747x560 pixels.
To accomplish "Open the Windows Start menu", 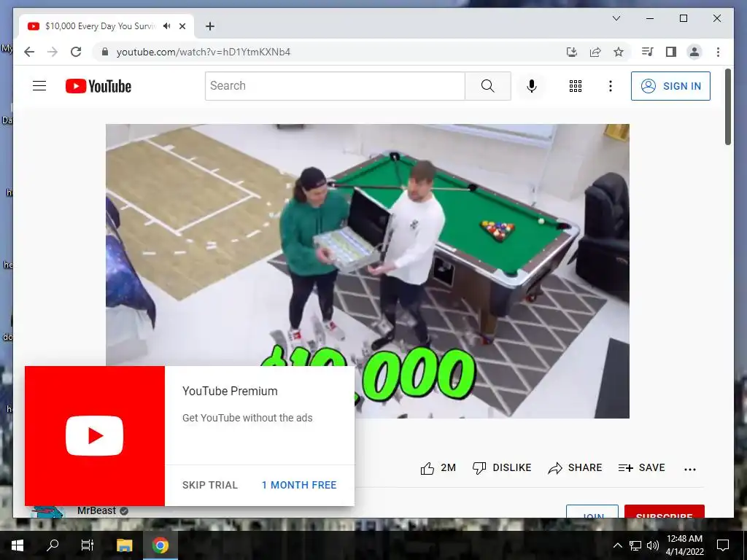I will tap(18, 545).
